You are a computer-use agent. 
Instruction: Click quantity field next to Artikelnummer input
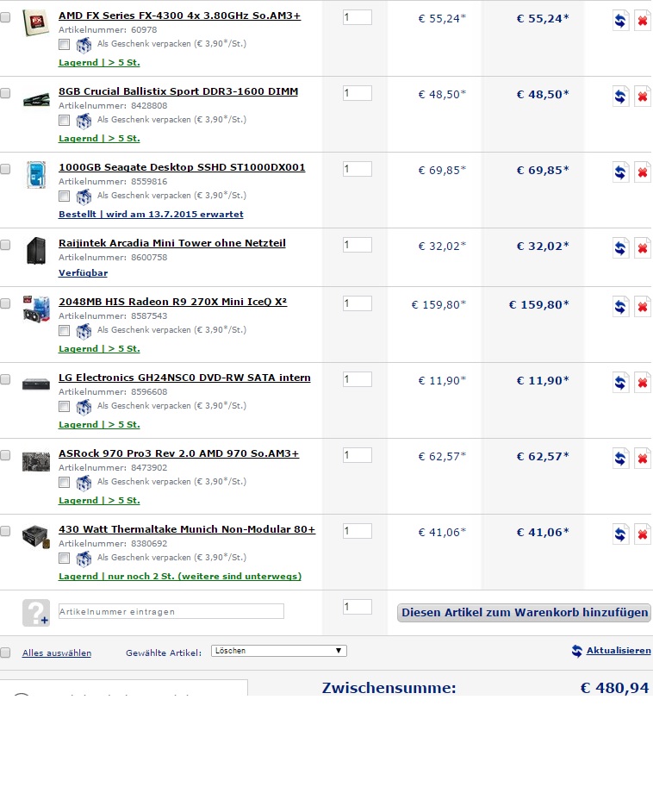358,606
